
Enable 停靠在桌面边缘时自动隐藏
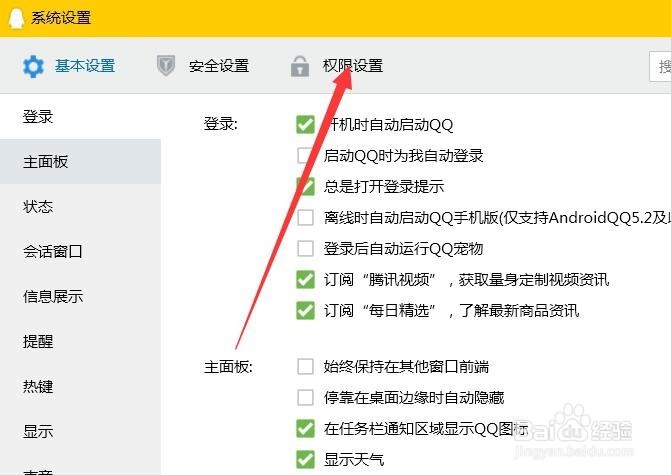point(305,398)
